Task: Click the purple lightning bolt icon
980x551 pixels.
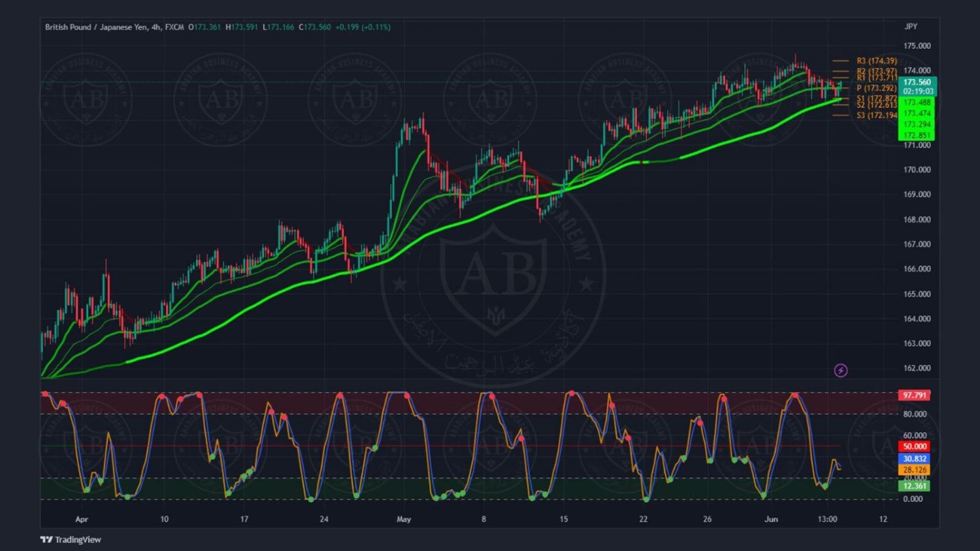Action: click(x=841, y=371)
